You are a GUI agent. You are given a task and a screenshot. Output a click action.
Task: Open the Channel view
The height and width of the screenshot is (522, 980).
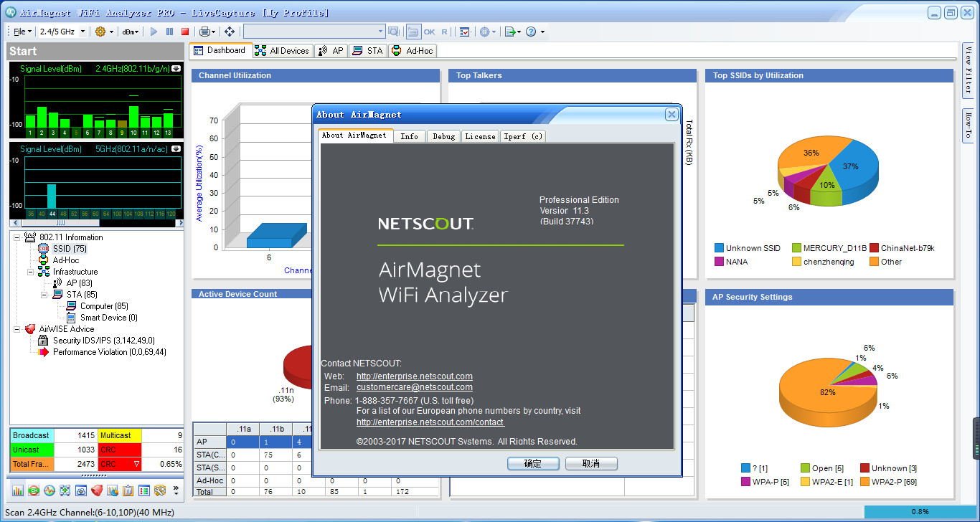[x=33, y=490]
